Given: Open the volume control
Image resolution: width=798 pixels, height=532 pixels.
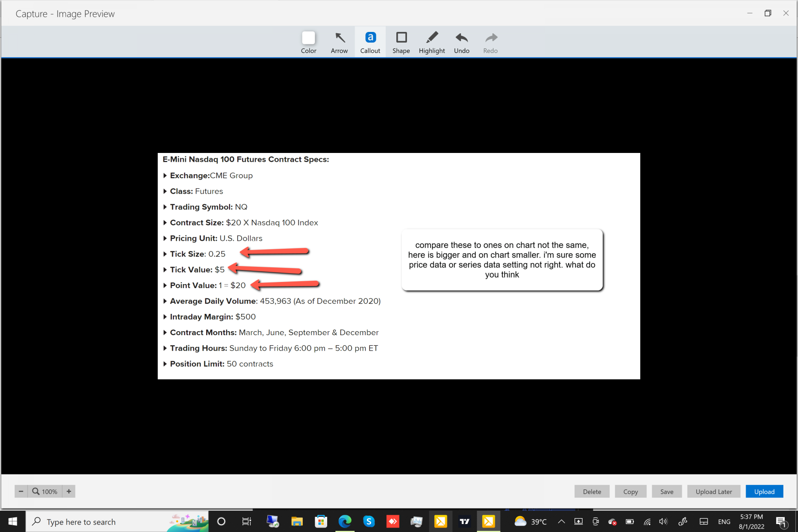Looking at the screenshot, I should [x=663, y=521].
